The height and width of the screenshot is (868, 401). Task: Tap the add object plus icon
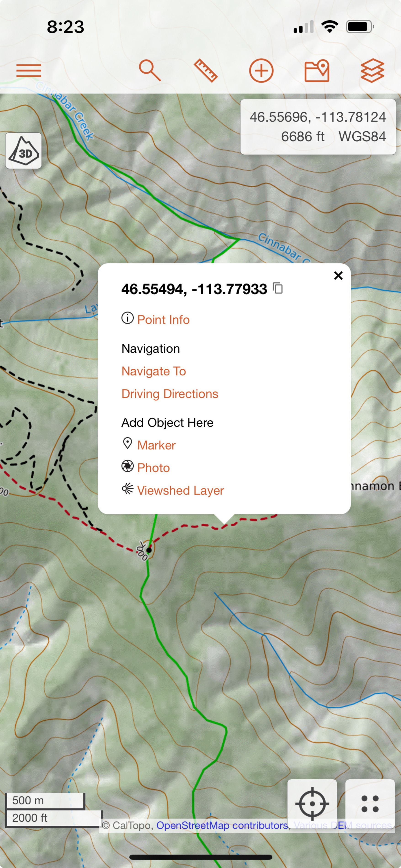click(261, 71)
